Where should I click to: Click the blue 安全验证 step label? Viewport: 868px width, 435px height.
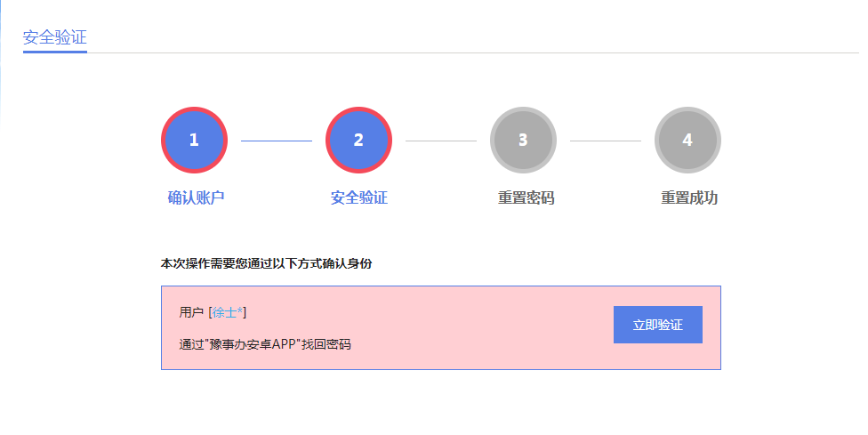coord(359,197)
